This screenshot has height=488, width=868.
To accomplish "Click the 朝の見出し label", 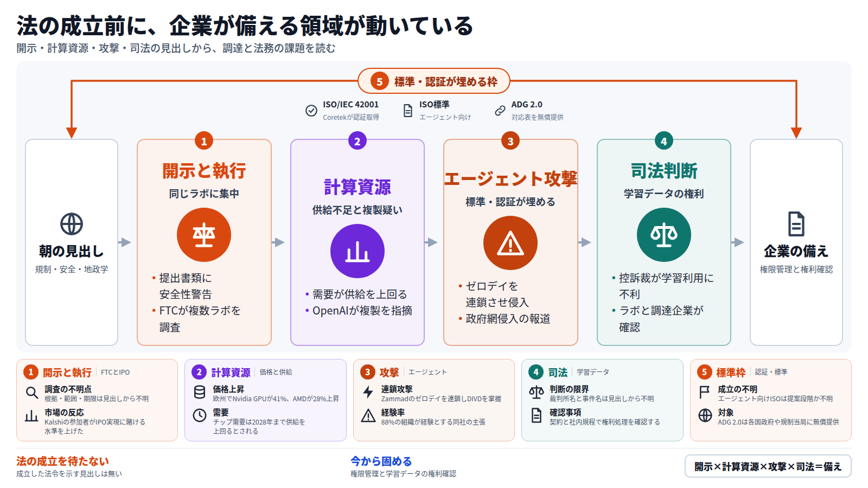I will (x=72, y=252).
